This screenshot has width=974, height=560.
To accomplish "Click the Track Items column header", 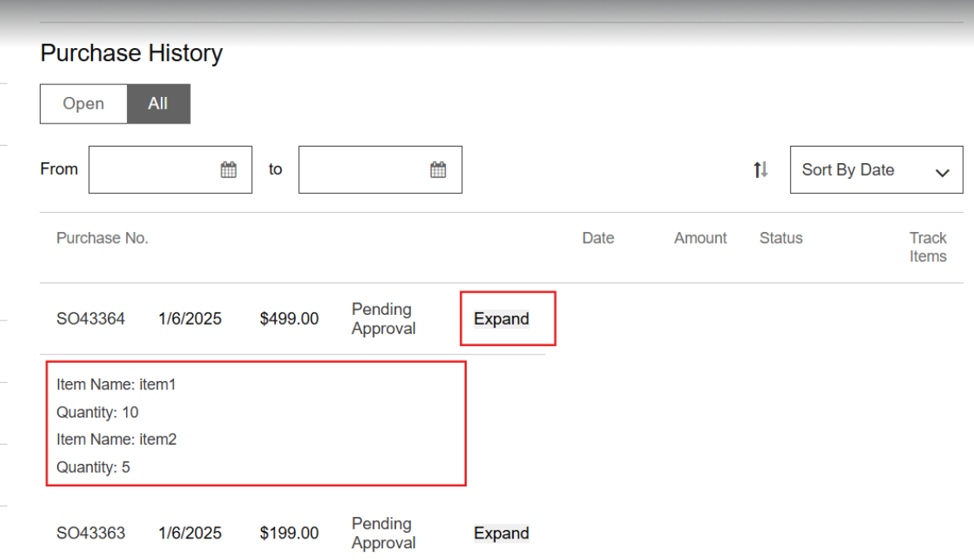I will pos(928,247).
